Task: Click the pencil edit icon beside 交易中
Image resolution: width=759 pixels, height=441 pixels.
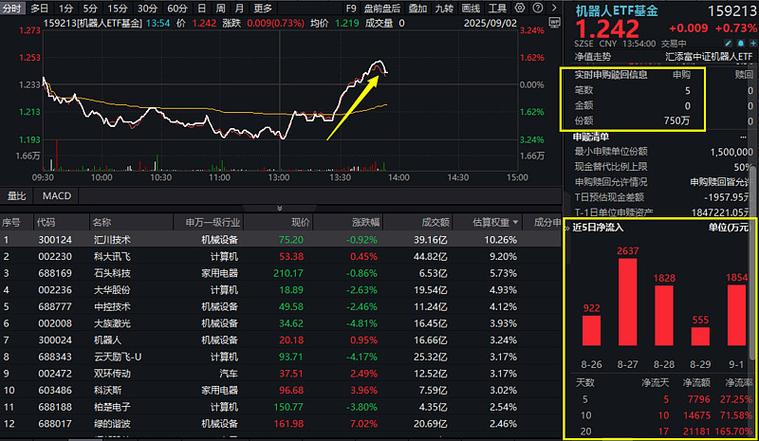Action: pos(729,44)
